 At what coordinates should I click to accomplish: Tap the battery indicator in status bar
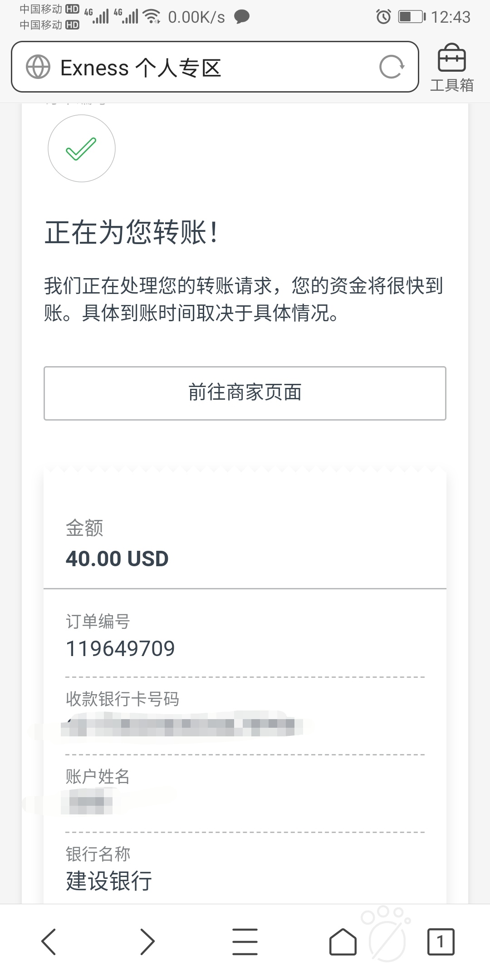412,17
